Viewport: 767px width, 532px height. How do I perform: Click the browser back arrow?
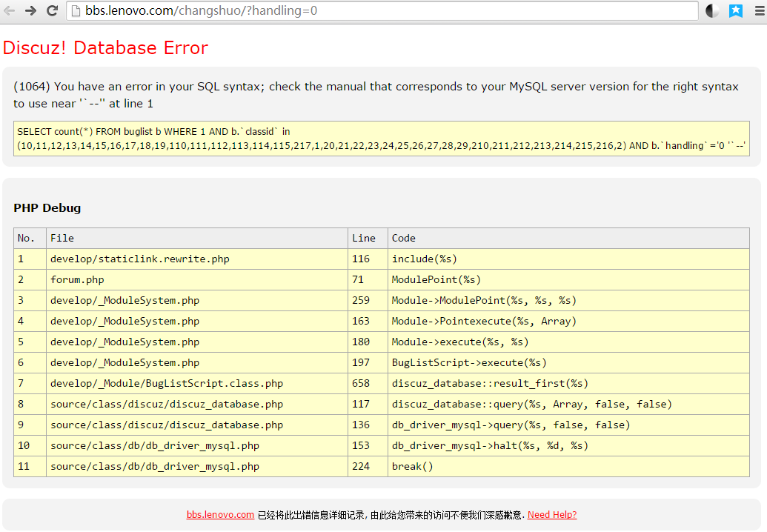click(x=9, y=10)
